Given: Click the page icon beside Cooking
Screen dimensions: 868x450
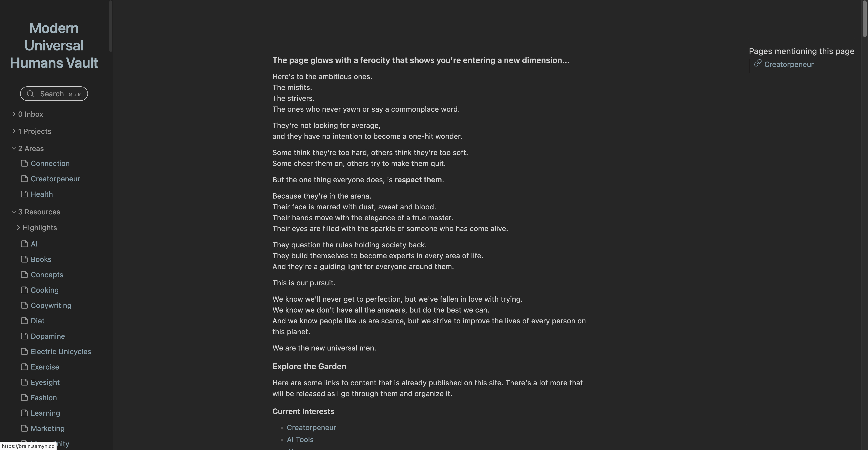Looking at the screenshot, I should pos(24,290).
